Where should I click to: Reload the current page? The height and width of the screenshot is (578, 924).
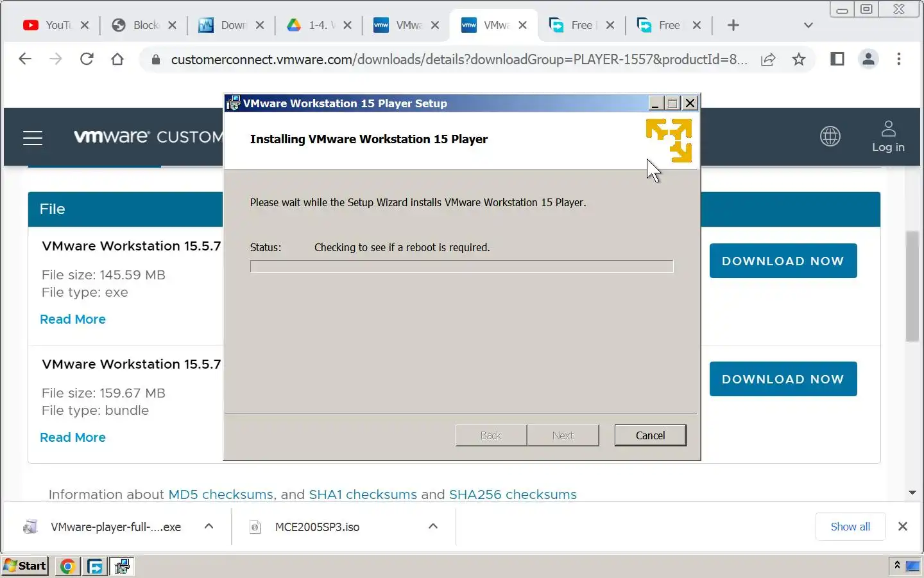pyautogui.click(x=87, y=59)
